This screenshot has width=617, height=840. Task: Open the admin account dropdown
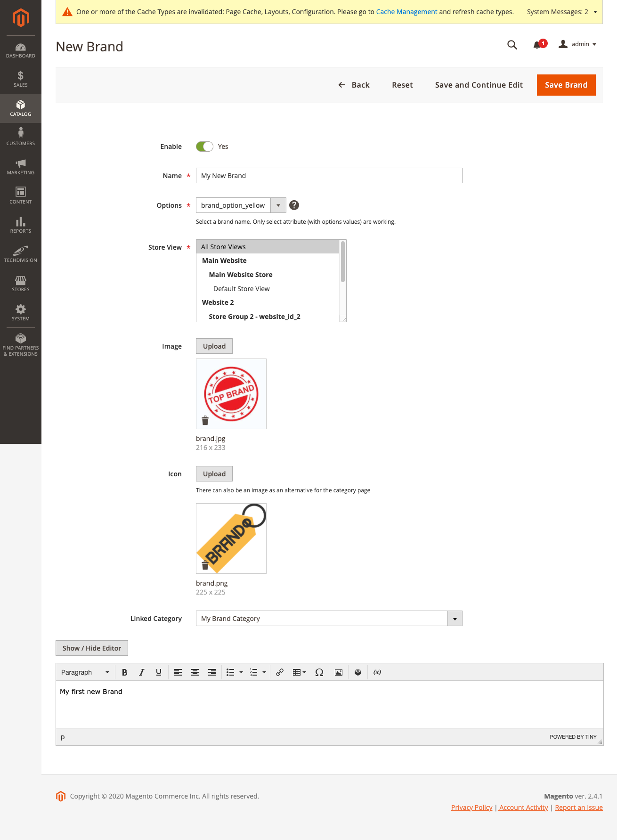click(x=577, y=44)
